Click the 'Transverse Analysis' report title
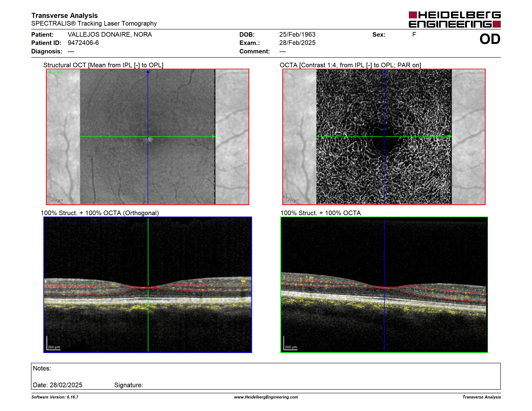 pyautogui.click(x=64, y=16)
